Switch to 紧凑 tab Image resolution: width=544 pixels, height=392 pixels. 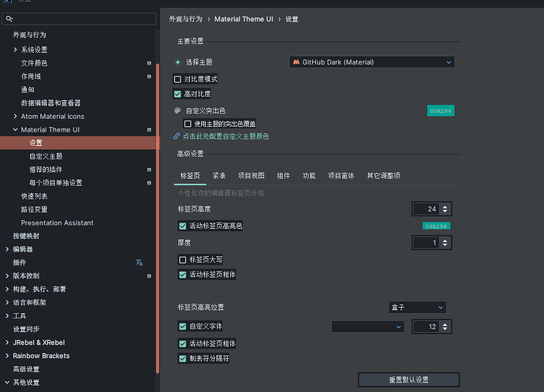pyautogui.click(x=219, y=176)
